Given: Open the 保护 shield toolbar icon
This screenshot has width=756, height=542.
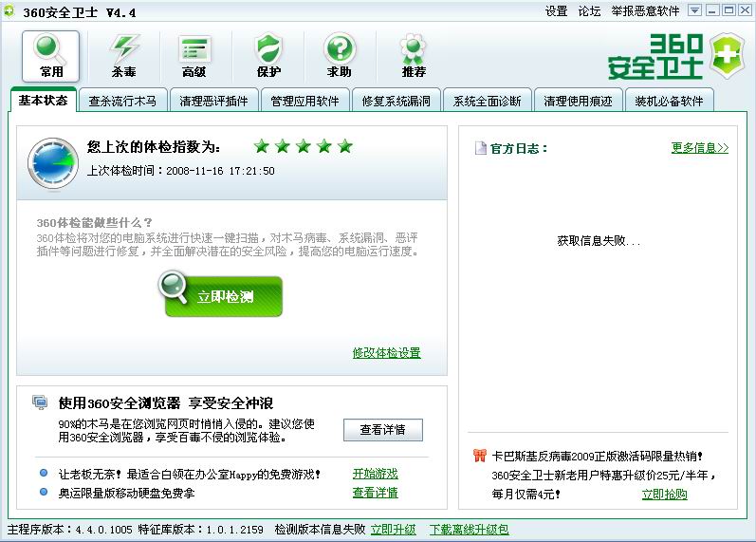Looking at the screenshot, I should click(268, 55).
